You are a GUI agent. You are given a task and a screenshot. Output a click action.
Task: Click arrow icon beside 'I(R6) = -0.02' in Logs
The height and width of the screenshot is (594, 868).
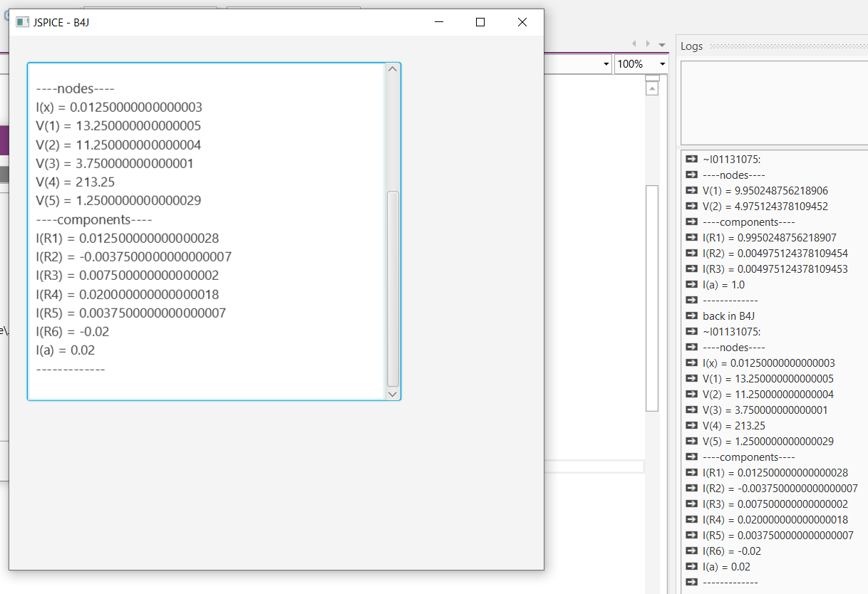(691, 551)
